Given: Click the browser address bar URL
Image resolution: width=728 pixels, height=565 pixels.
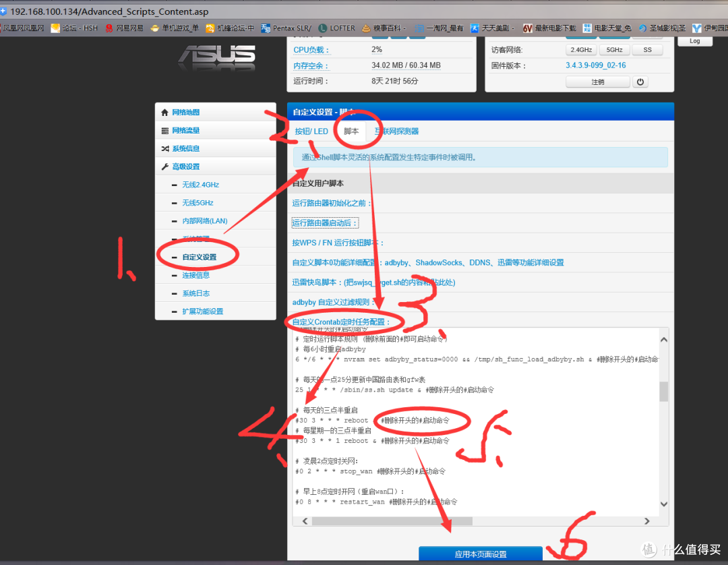Looking at the screenshot, I should [x=109, y=11].
